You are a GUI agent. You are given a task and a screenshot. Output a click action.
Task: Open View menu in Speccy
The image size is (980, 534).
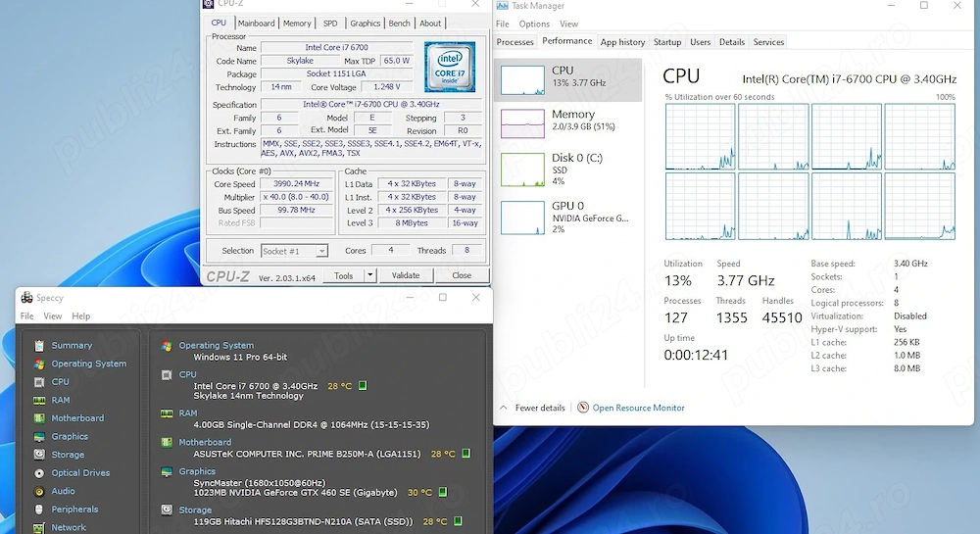click(x=53, y=316)
